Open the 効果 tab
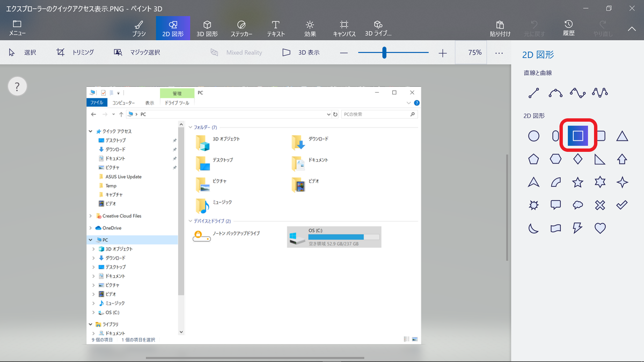The image size is (644, 362). (x=310, y=28)
